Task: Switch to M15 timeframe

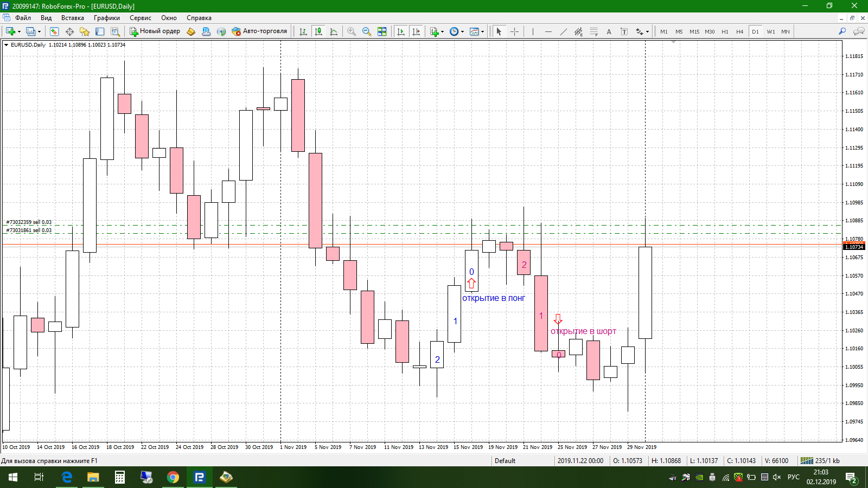Action: [694, 31]
